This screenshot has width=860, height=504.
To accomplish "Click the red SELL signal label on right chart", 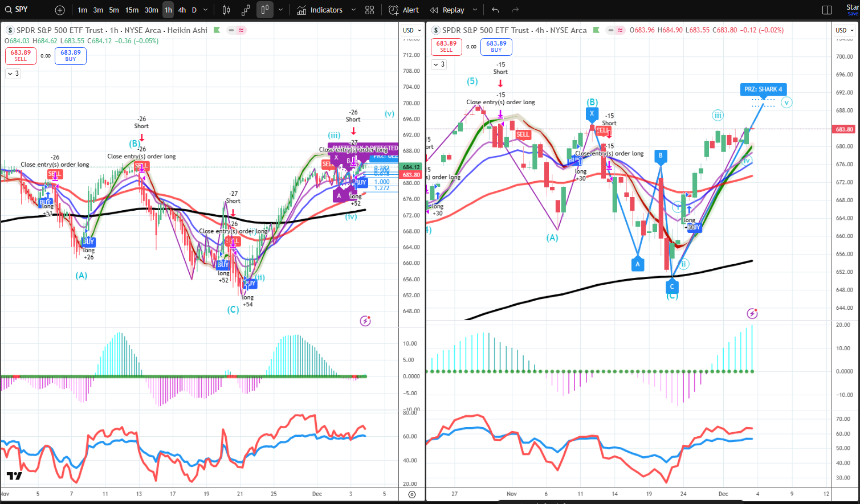I will pyautogui.click(x=523, y=134).
